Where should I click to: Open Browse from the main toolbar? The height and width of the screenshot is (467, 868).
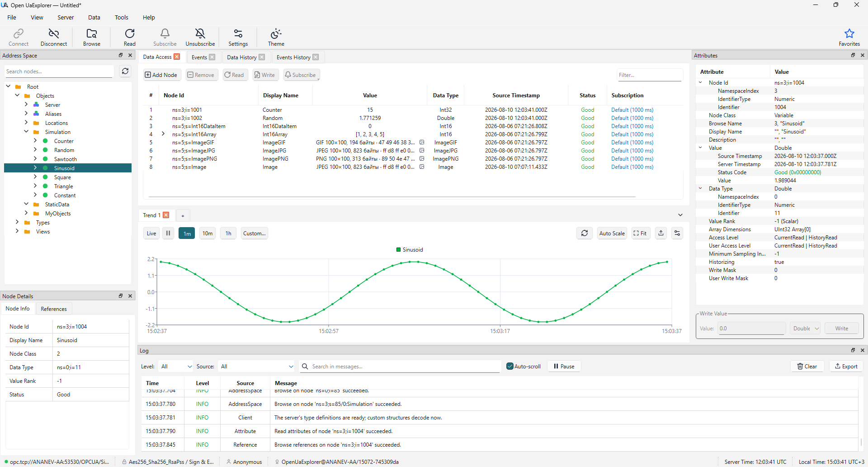92,37
